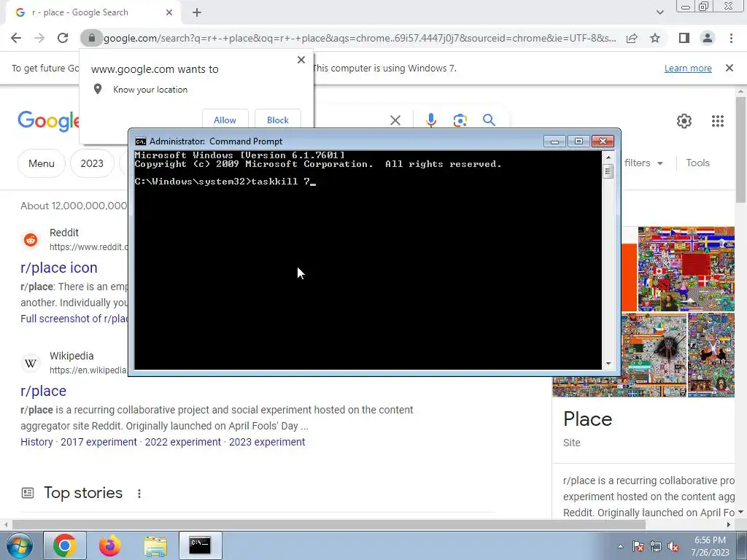Open the 2022 experiment sitelink
The height and width of the screenshot is (560, 747).
183,442
